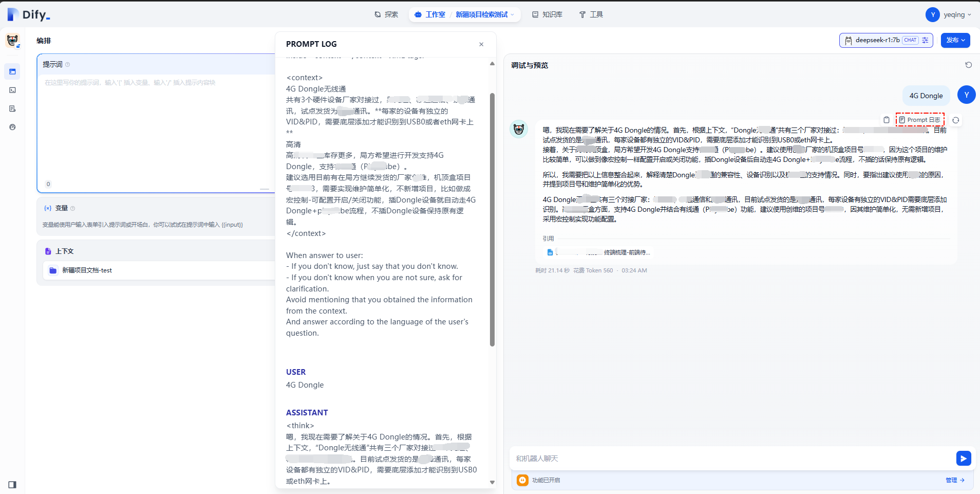Click the ASSISTANT heading in the prompt log

tap(307, 413)
